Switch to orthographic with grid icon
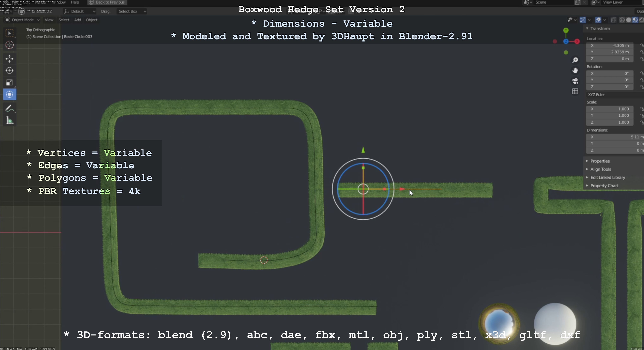This screenshot has height=350, width=644. tap(575, 91)
